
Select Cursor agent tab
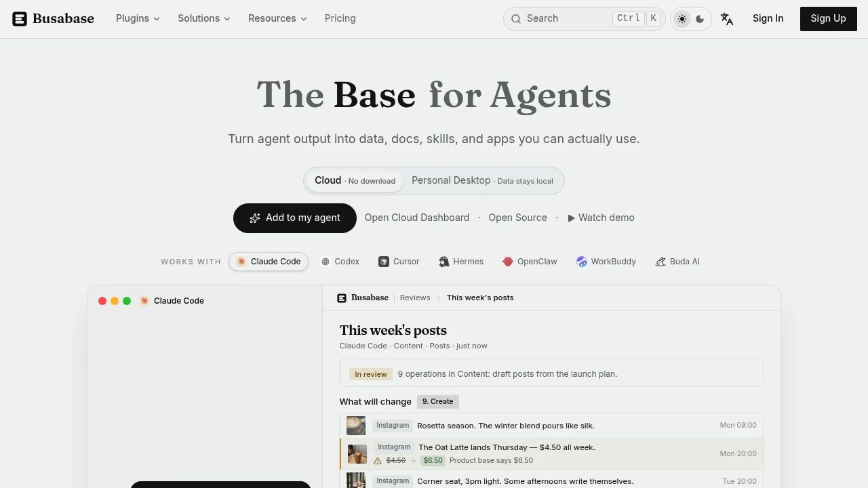[399, 262]
